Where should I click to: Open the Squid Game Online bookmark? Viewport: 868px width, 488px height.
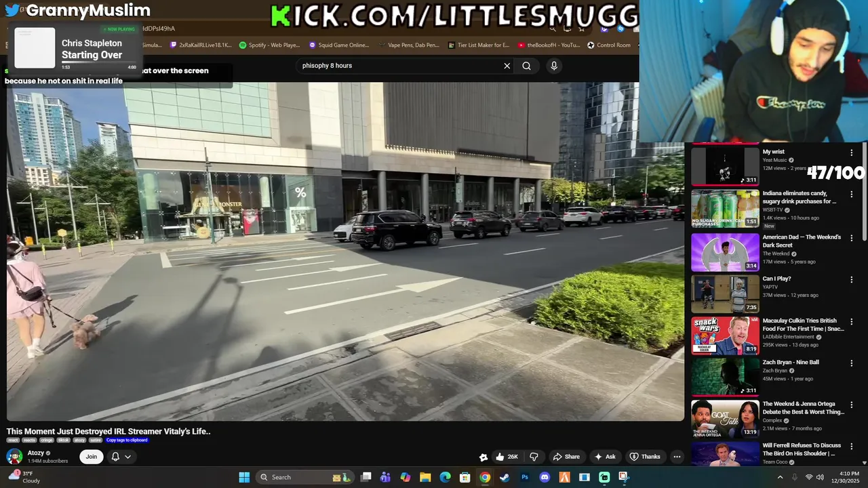click(x=339, y=45)
